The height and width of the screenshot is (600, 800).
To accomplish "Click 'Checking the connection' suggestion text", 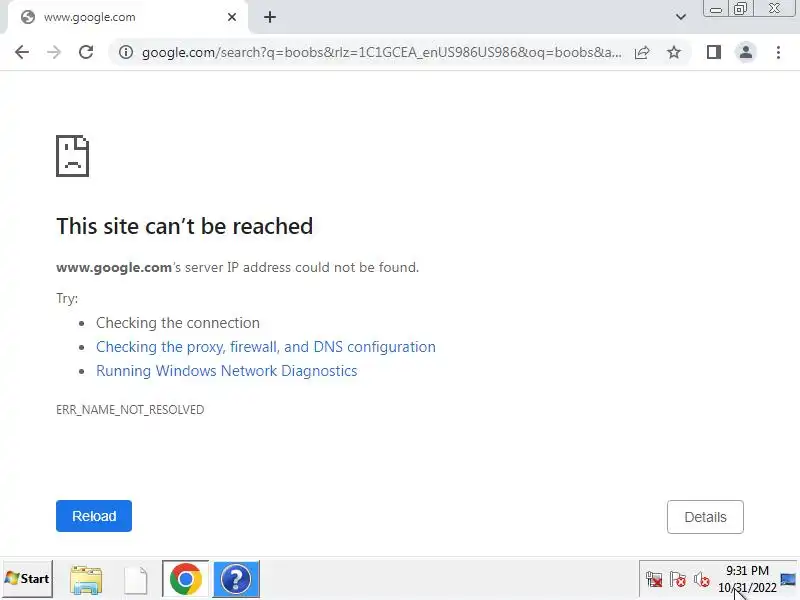I will click(x=178, y=323).
